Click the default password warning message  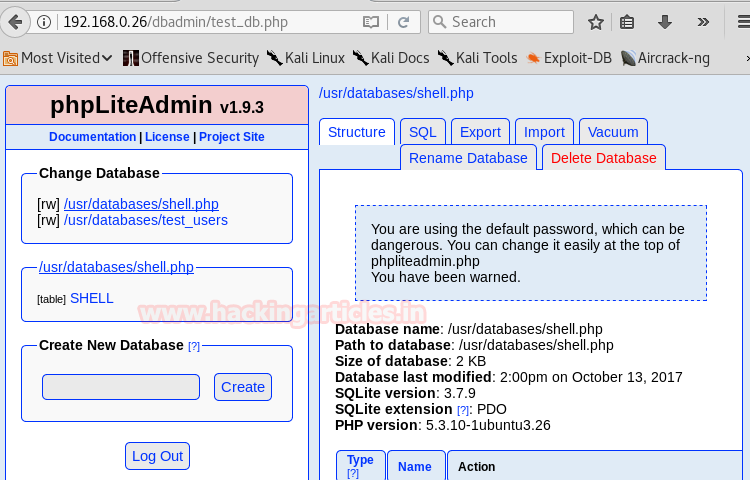[530, 253]
